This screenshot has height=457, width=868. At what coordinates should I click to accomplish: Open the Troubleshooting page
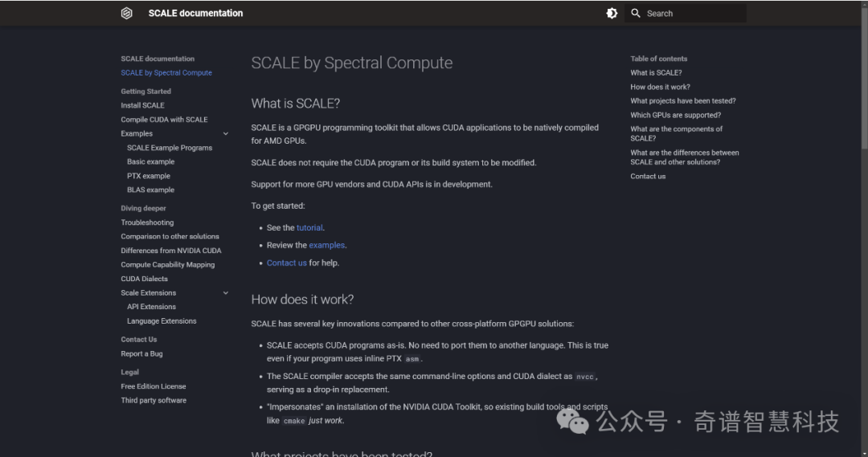[x=147, y=222]
